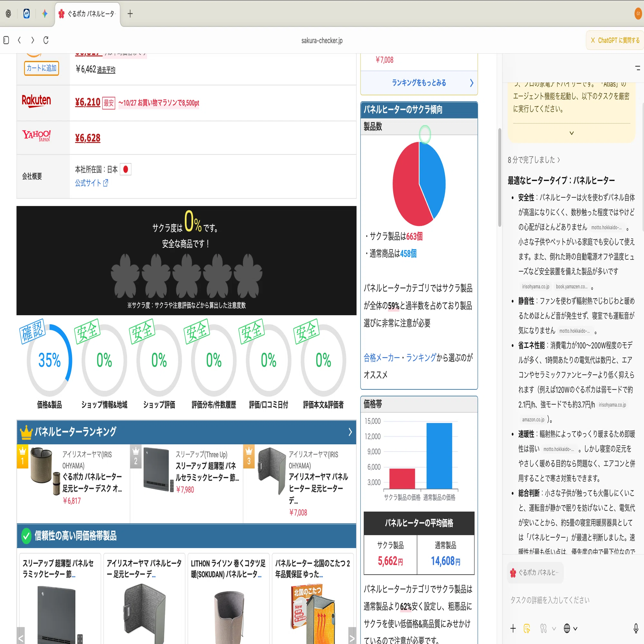Screen dimensions: 644x644
Task: Click the red サクラ製品の価格 bar
Action: coord(402,479)
